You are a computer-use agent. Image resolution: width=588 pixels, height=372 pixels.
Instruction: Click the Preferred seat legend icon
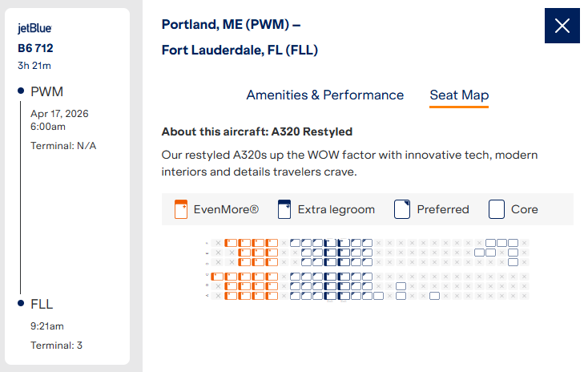coord(402,209)
